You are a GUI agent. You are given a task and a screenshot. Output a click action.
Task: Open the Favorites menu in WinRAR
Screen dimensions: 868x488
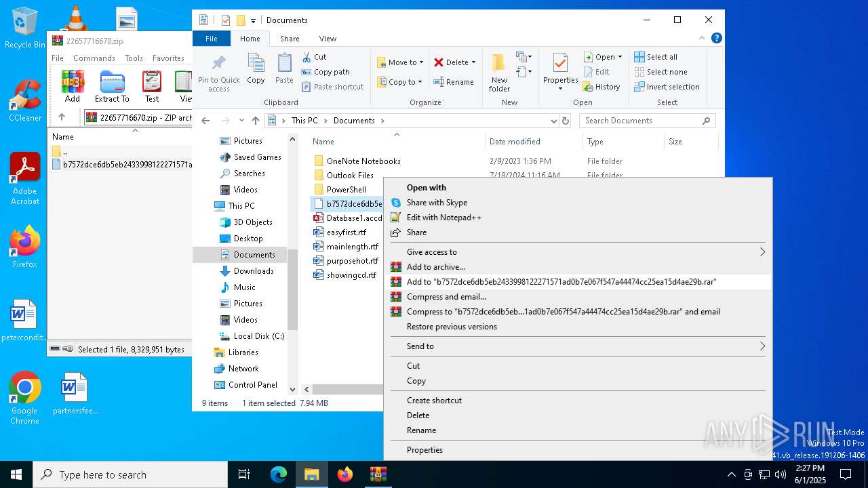(x=168, y=58)
